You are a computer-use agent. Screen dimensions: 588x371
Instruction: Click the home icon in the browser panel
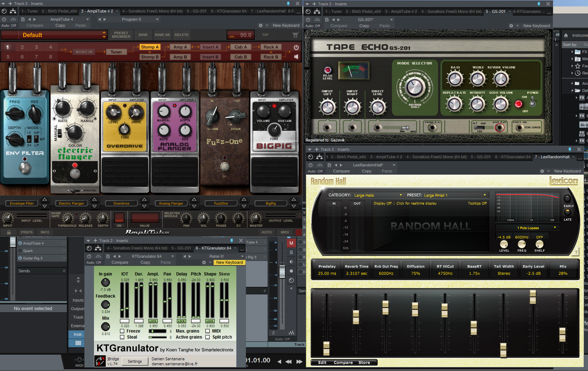tap(566, 35)
